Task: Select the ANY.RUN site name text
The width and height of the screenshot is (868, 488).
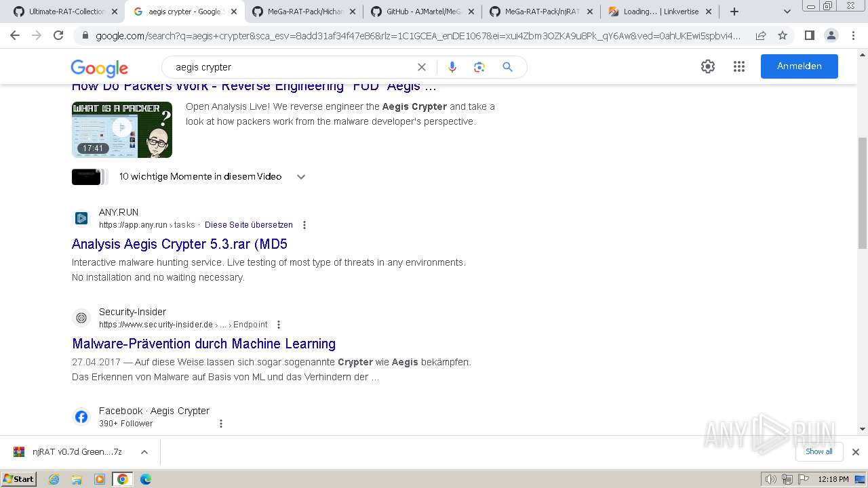Action: coord(119,212)
